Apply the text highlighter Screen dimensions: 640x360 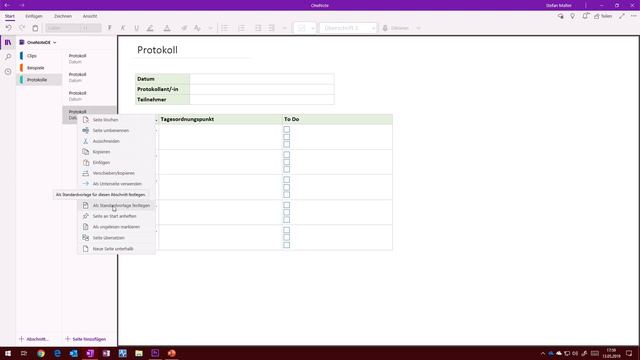[150, 28]
